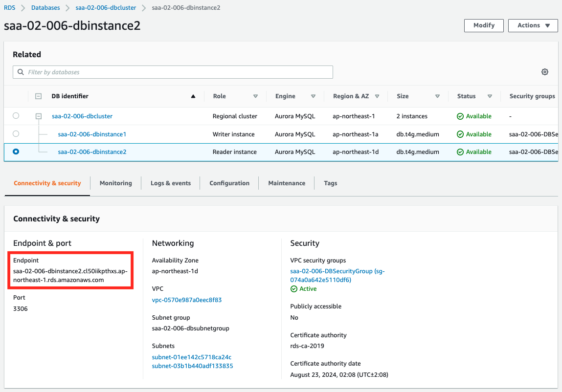Go to Databases in the breadcrumb
562x392 pixels.
pyautogui.click(x=45, y=8)
